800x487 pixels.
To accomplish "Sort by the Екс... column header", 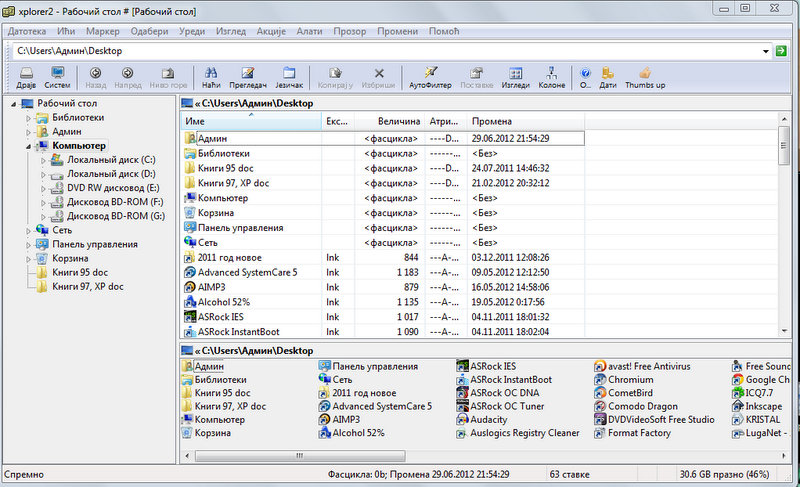I will 338,121.
